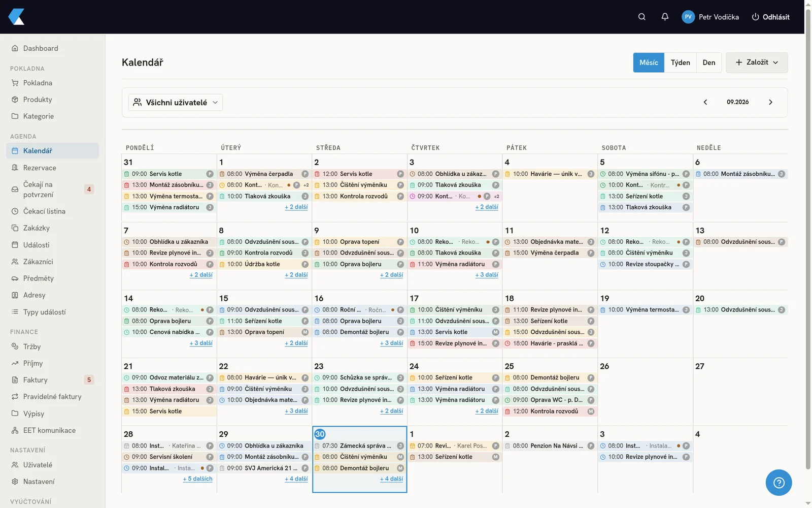This screenshot has height=508, width=812.
Task: Click the PV user avatar
Action: point(688,17)
